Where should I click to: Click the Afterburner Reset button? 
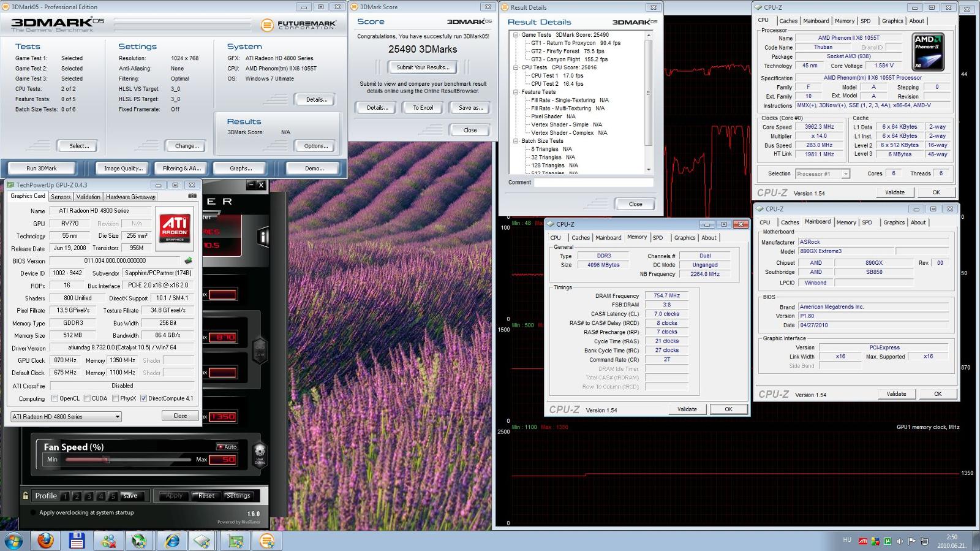pos(206,496)
